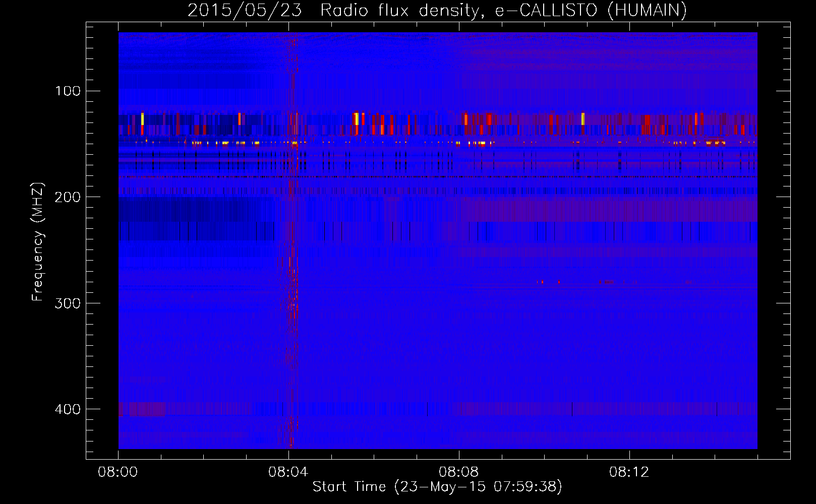
Task: Click the 08:08 time tick label
Action: coord(459,472)
